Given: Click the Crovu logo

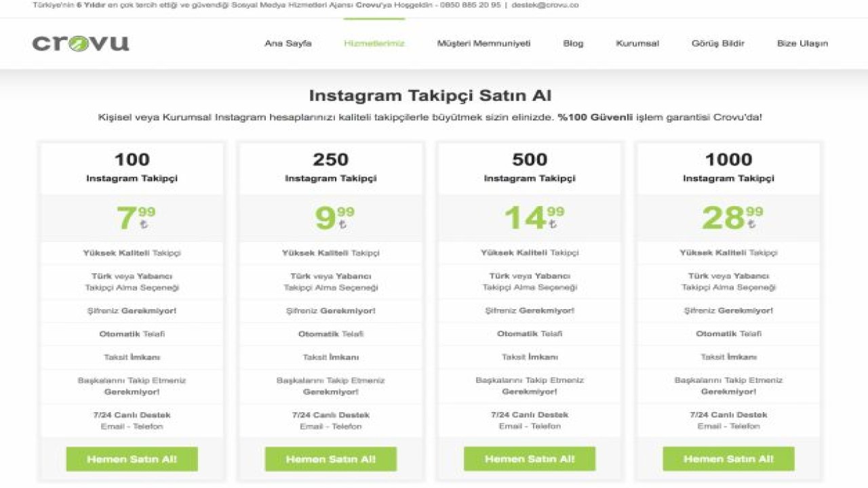Looking at the screenshot, I should (x=80, y=43).
